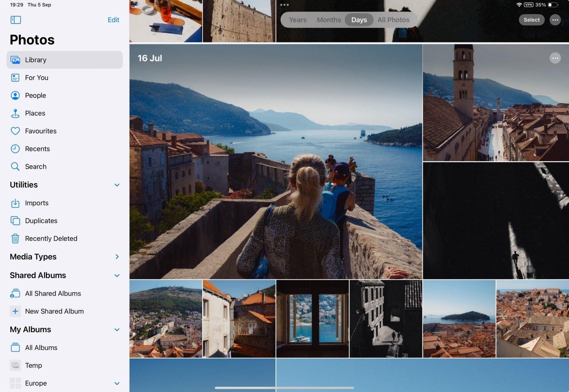
Task: Open the more options ellipsis beside Select
Action: [x=555, y=20]
